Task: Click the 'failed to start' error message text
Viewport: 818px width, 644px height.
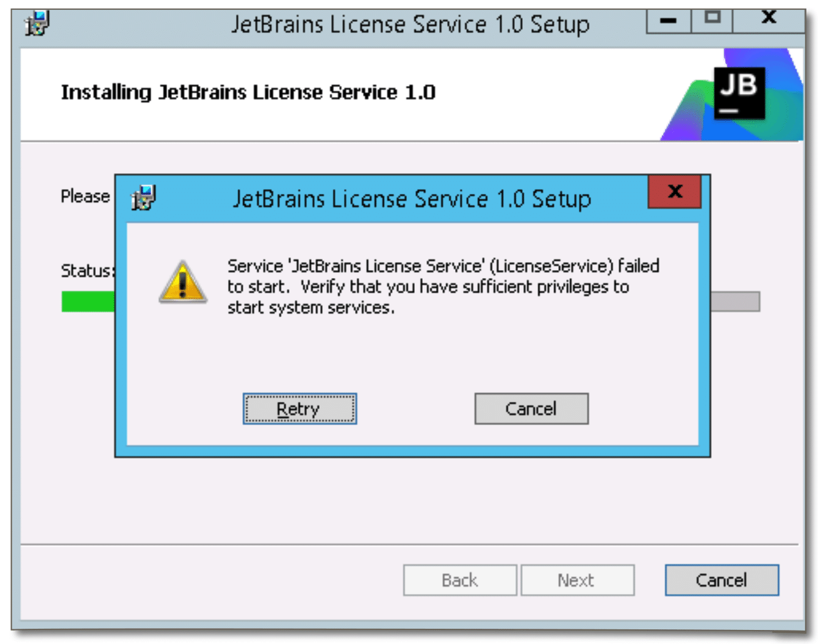Action: pyautogui.click(x=443, y=287)
